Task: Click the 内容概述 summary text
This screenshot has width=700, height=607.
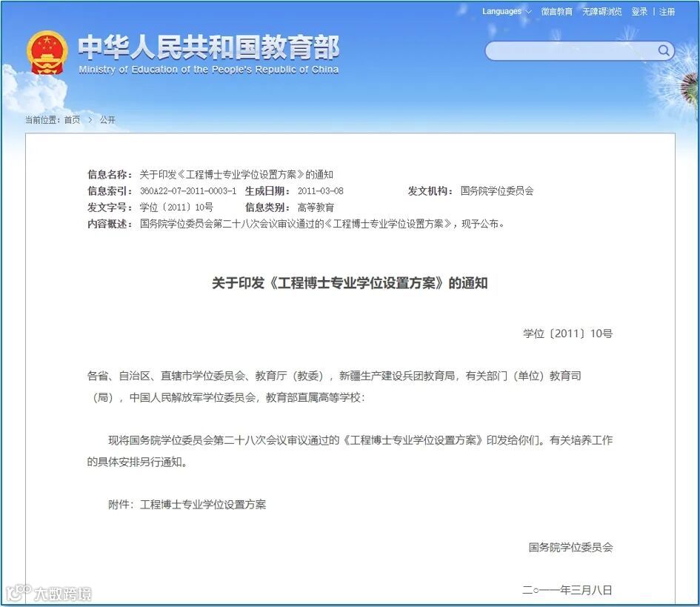Action: (x=322, y=224)
